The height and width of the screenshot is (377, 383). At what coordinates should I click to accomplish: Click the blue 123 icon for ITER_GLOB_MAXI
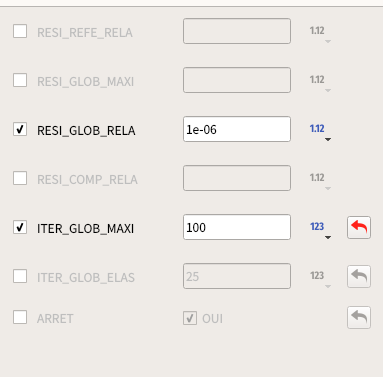317,226
